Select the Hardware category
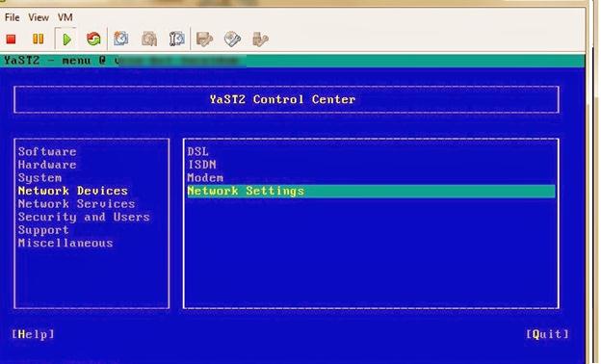The image size is (601, 364). tap(47, 165)
